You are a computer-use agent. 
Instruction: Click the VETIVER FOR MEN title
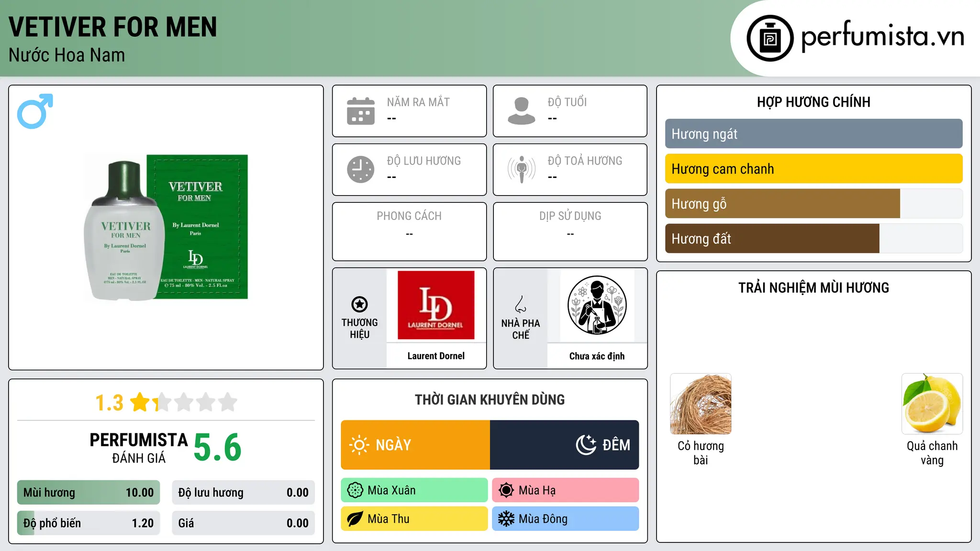click(x=113, y=27)
